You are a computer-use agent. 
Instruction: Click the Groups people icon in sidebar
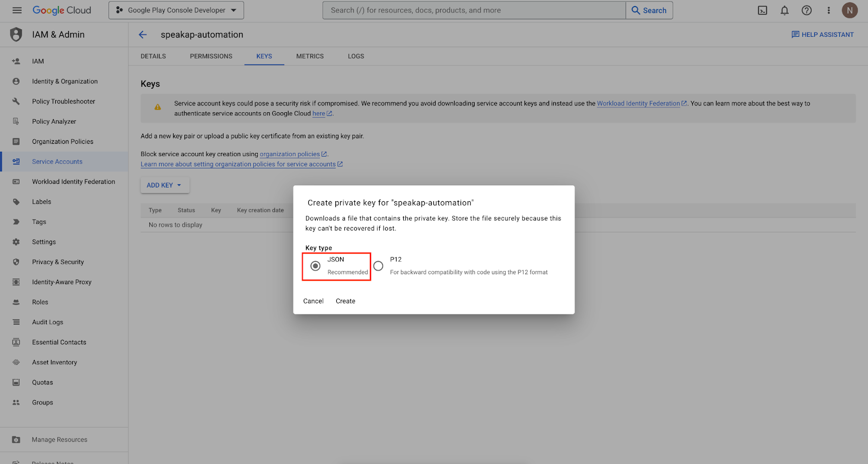pos(16,402)
